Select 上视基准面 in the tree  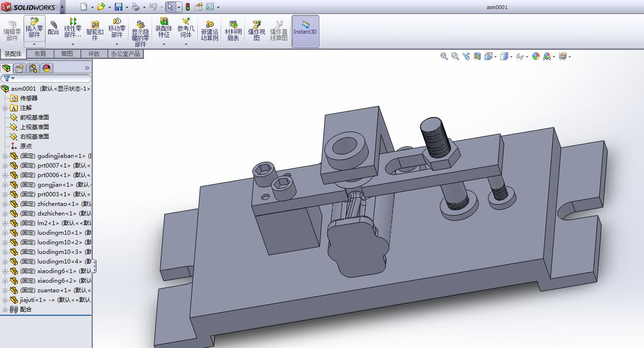[34, 127]
